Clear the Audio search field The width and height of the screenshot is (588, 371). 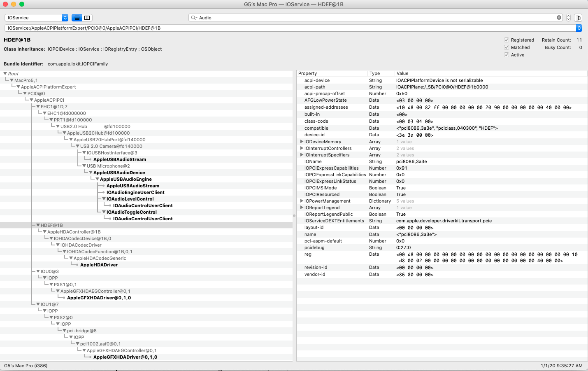[559, 18]
